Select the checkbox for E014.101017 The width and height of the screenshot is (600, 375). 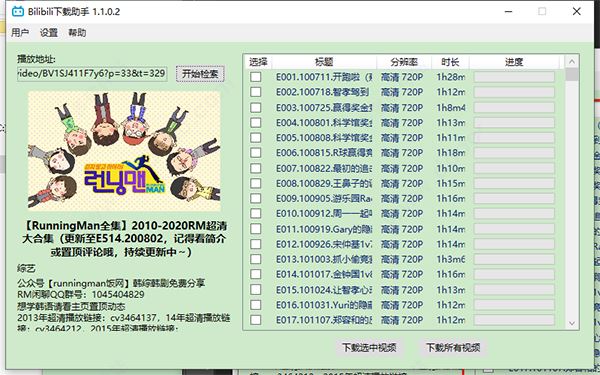pyautogui.click(x=256, y=274)
